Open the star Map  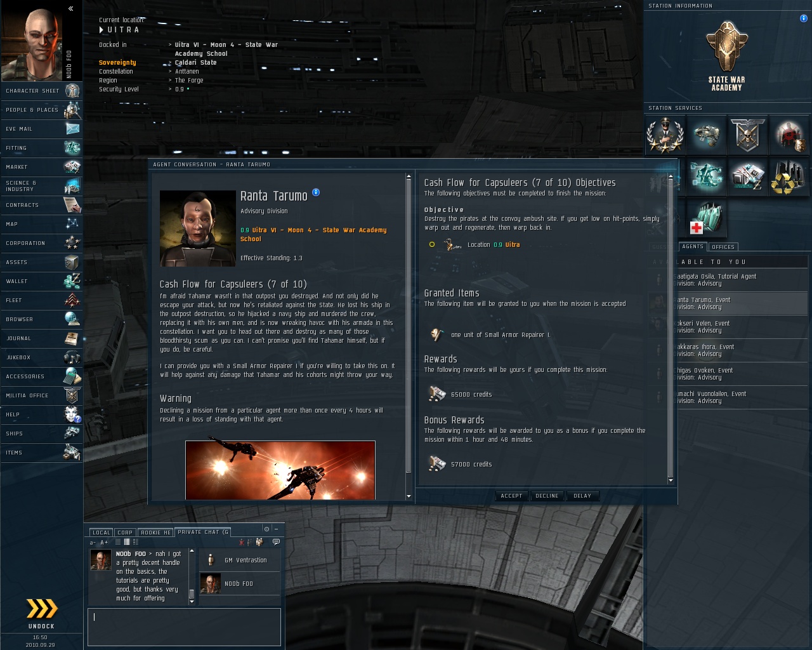pos(41,224)
